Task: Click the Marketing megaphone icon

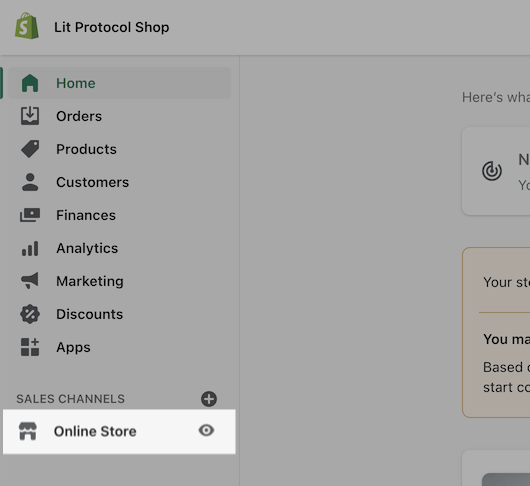Action: [30, 281]
